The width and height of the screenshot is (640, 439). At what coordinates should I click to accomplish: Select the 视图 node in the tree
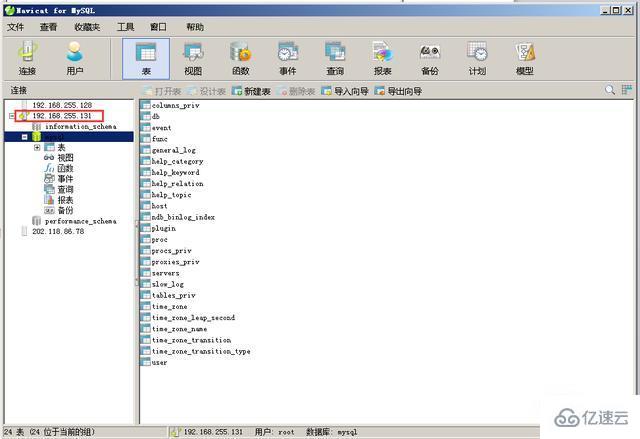65,157
